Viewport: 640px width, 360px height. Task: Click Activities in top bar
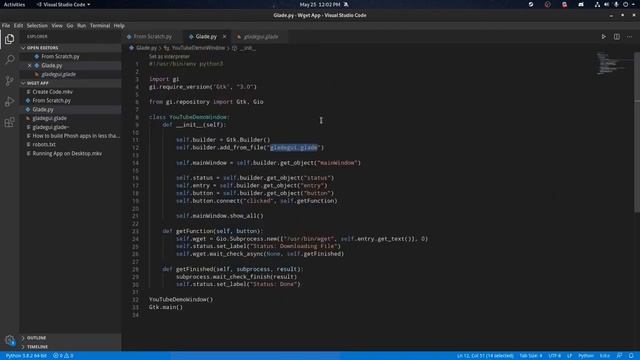(14, 4)
